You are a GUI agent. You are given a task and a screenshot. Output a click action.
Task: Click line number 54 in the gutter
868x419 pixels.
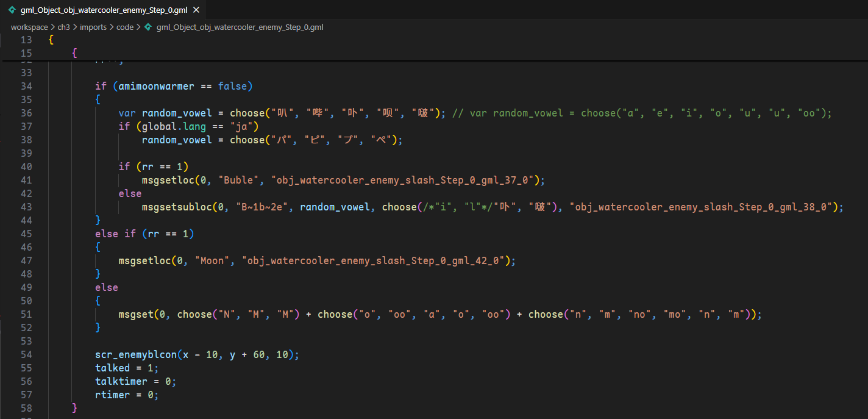point(26,354)
